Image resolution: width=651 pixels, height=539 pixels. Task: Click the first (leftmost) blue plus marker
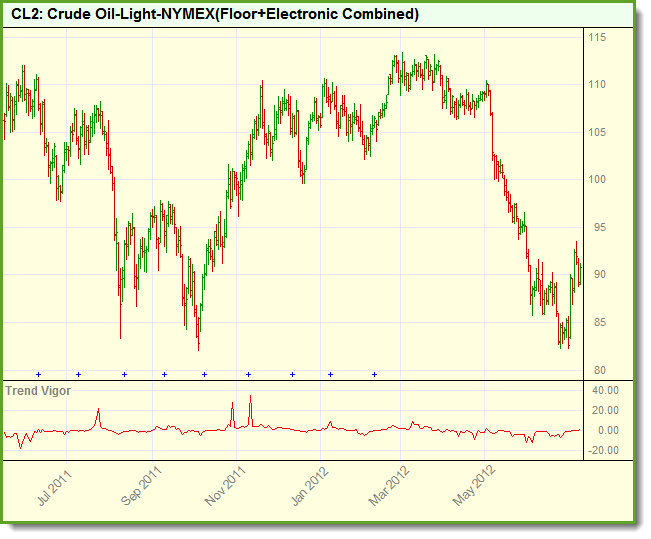pos(38,374)
